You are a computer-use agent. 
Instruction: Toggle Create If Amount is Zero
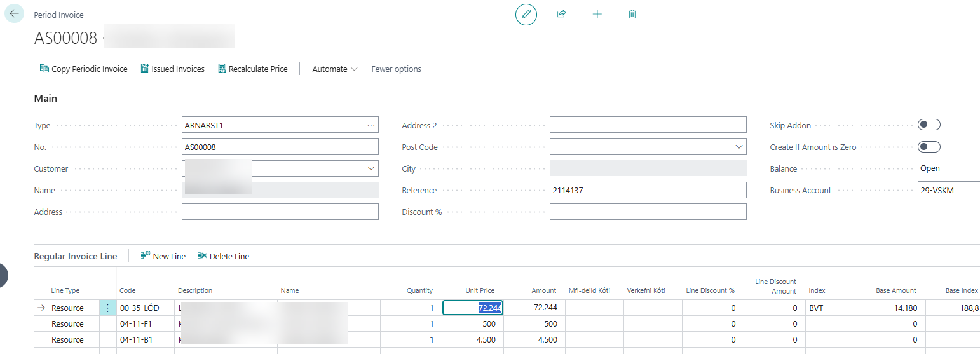pos(929,147)
